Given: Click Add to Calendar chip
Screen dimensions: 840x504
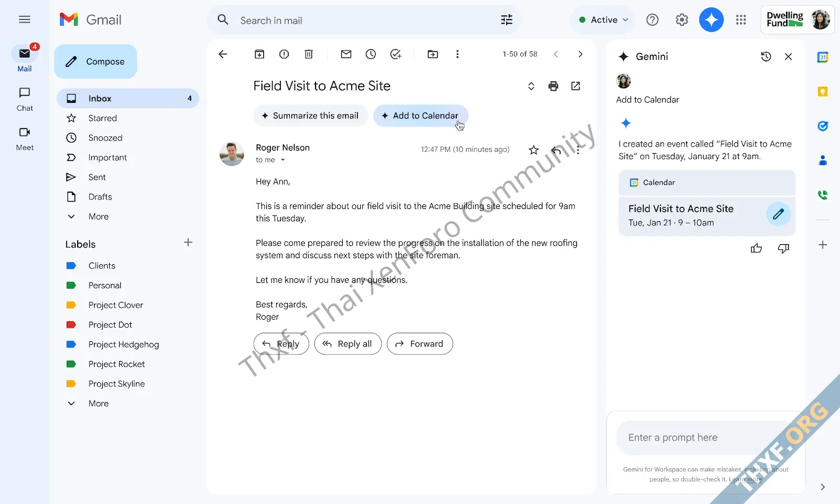Looking at the screenshot, I should click(421, 115).
